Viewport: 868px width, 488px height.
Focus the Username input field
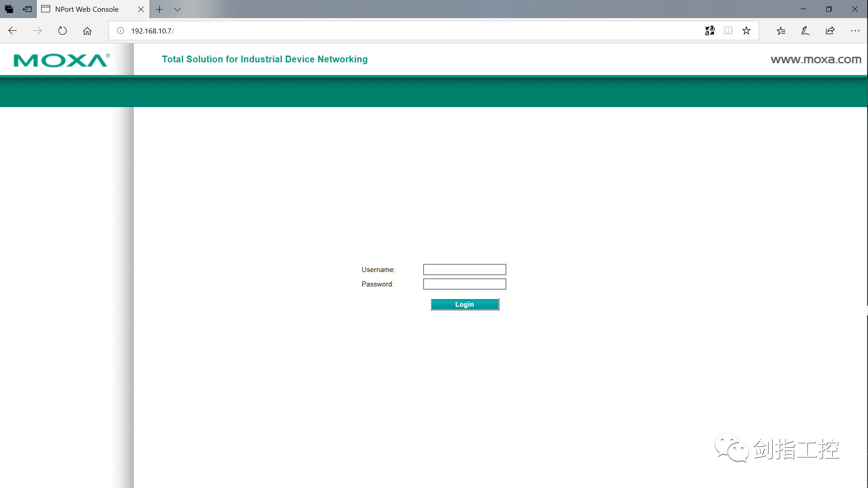point(464,270)
